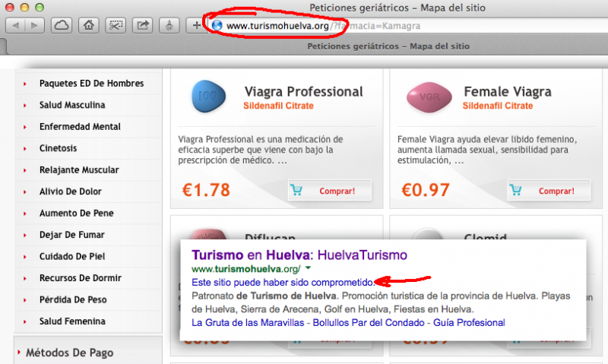Open the Viagra Professional product title
This screenshot has width=608, height=364.
(303, 91)
